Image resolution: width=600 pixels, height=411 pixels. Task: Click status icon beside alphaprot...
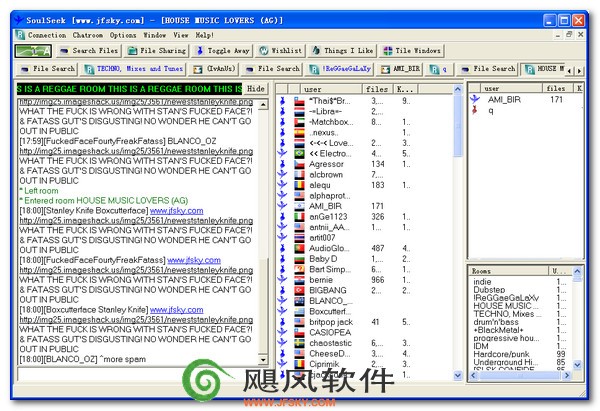point(282,196)
